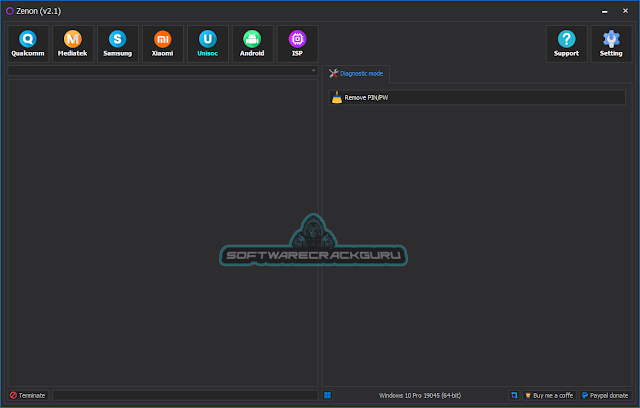The image size is (640, 408).
Task: Click the progress bar beside Terminate
Action: 185,395
